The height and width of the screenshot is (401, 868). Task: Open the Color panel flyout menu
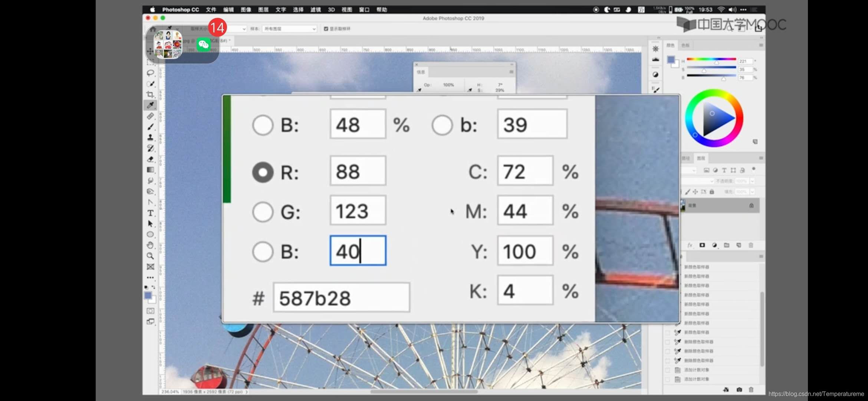[761, 45]
